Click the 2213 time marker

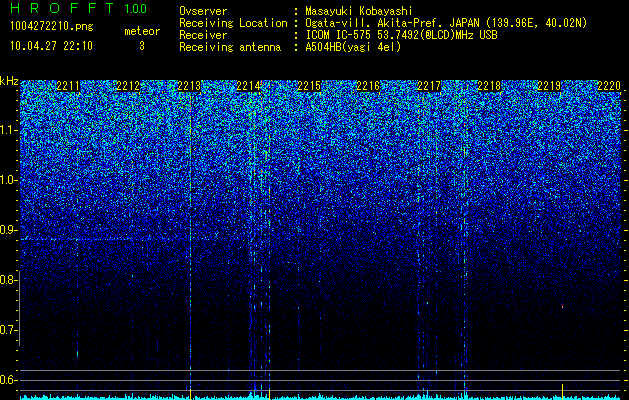click(189, 86)
